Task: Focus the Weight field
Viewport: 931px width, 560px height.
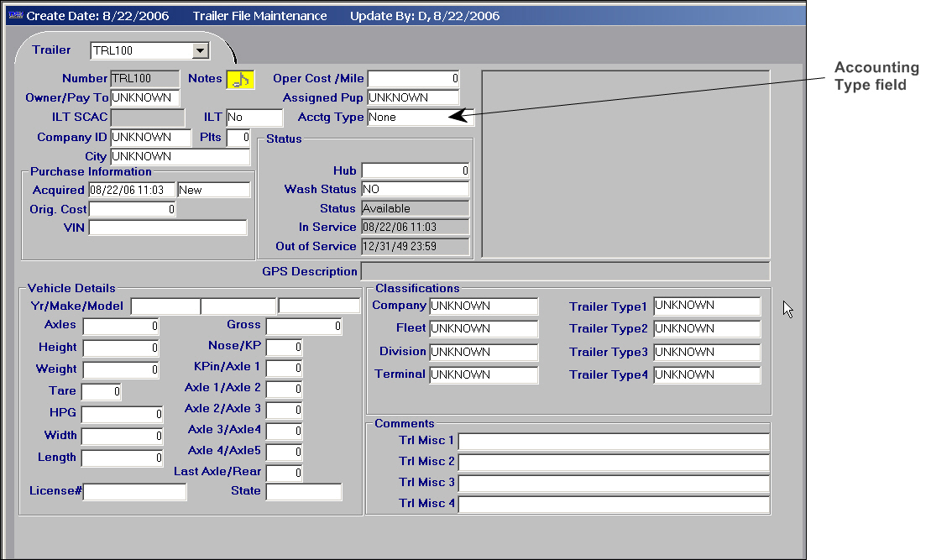Action: [x=121, y=370]
